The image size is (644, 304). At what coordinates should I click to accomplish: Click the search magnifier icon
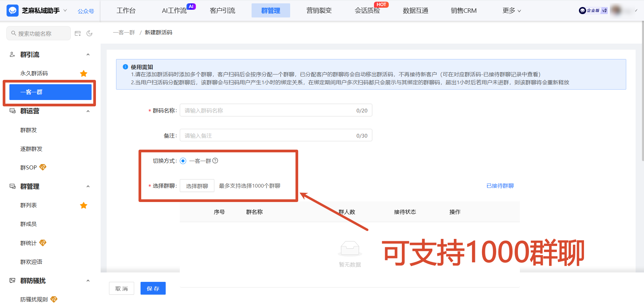tap(14, 33)
